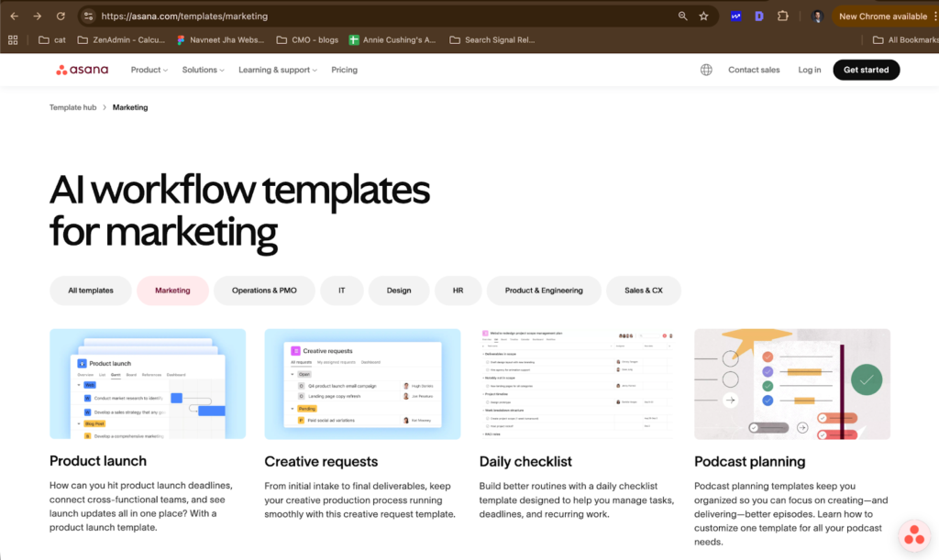Click the Asana logo in the header
This screenshot has height=560, width=939.
coord(82,70)
